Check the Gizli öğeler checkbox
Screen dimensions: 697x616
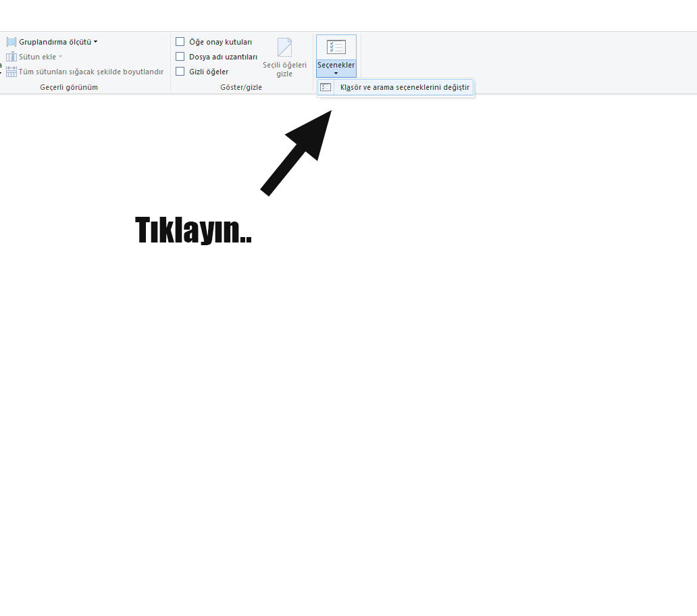[x=180, y=72]
